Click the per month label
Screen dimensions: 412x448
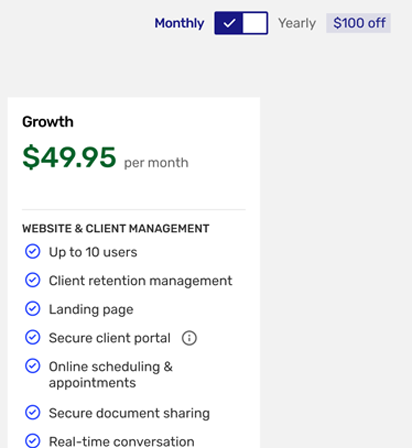coord(156,163)
